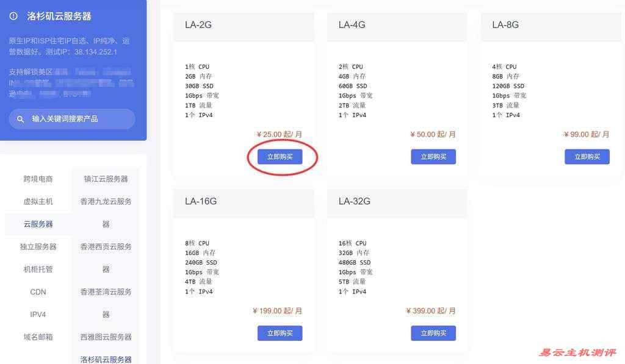Focus the 输入关键词搜索产品 search field

click(72, 119)
